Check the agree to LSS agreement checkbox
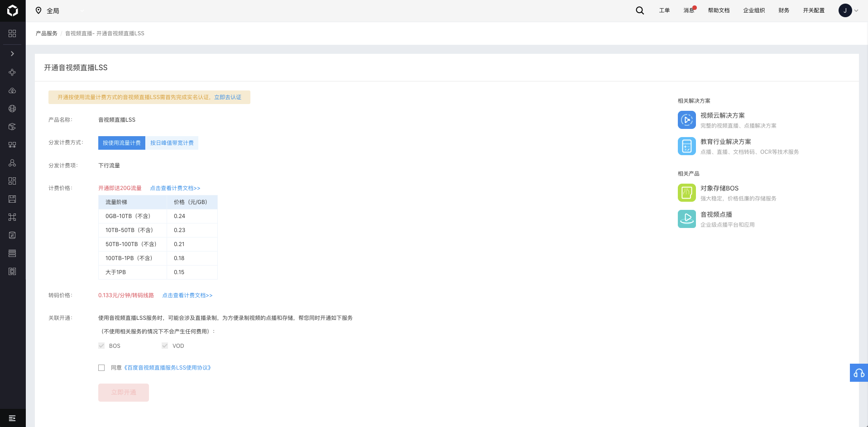Screen dimensions: 868x427 pyautogui.click(x=101, y=368)
